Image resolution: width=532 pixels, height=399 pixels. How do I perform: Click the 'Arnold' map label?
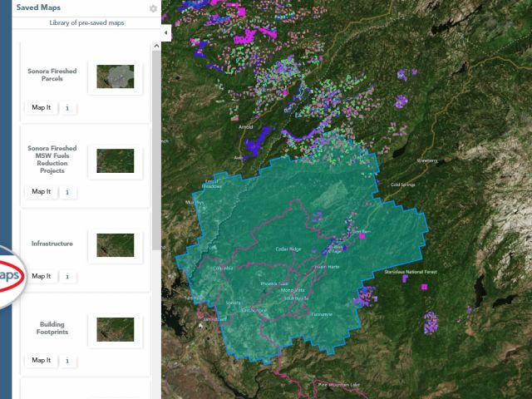tap(246, 127)
